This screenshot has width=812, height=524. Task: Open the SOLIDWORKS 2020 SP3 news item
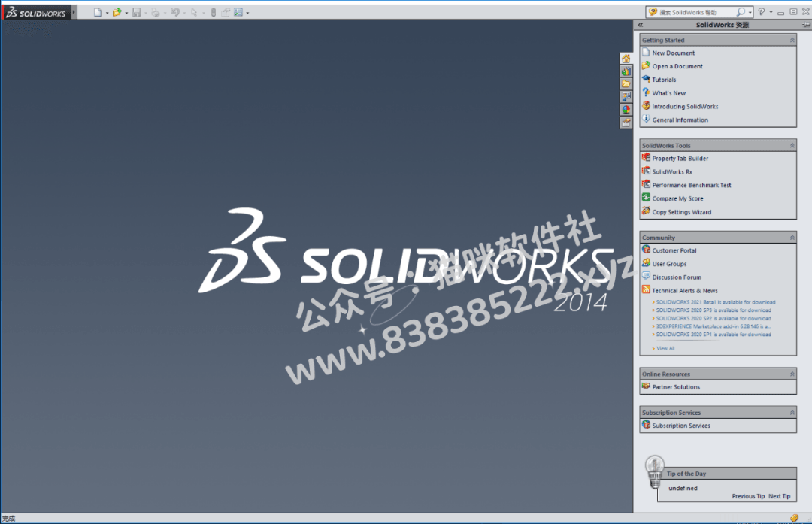click(x=713, y=310)
